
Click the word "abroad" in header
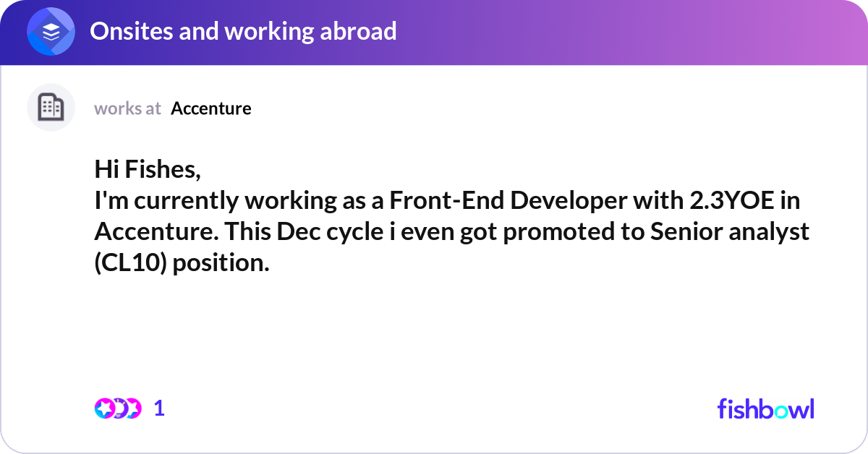[358, 31]
